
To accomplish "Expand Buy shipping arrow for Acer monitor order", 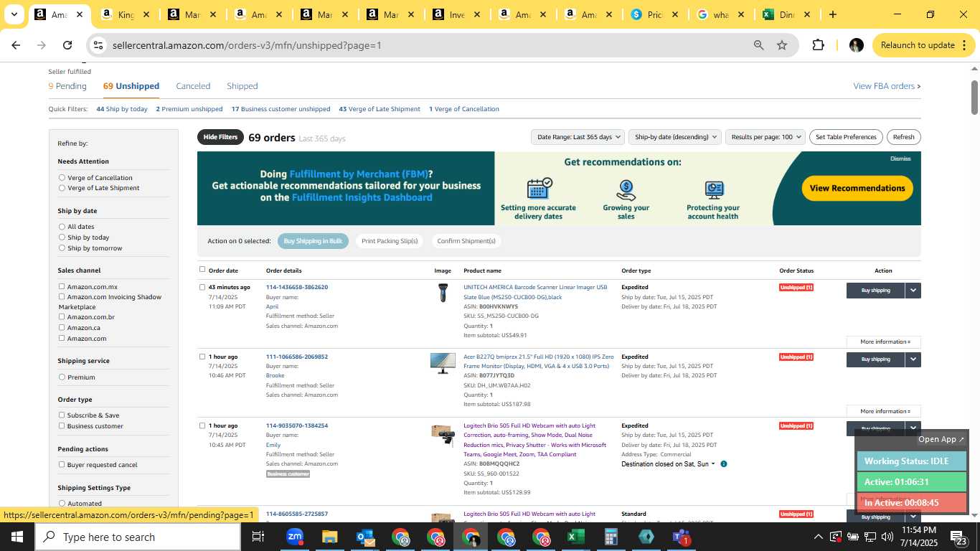I will click(x=913, y=359).
